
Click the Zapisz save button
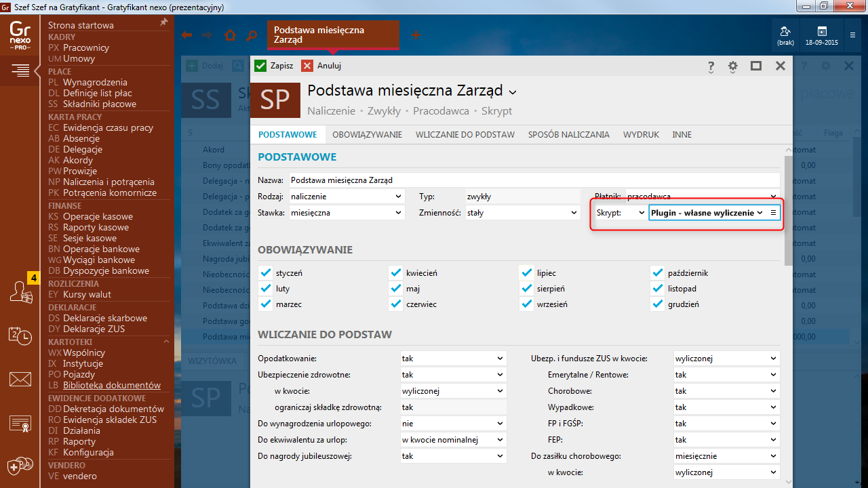(x=274, y=66)
